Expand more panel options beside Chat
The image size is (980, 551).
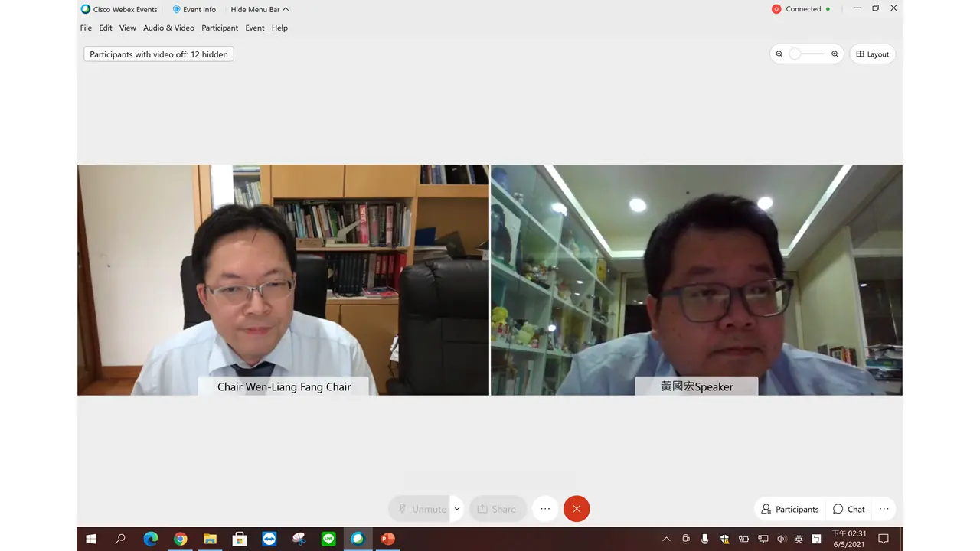(x=884, y=509)
